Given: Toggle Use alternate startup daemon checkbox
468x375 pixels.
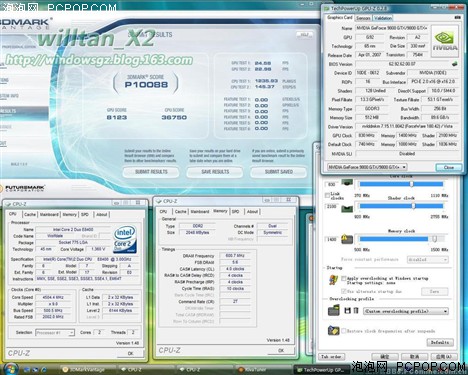Looking at the screenshot, I should tap(344, 291).
